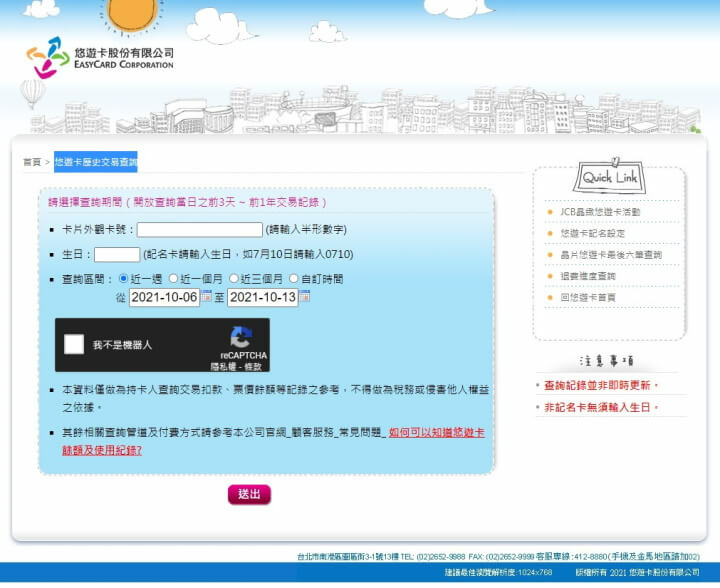Click the 悠遊卡歷史交易查詢 breadcrumb
The height and width of the screenshot is (588, 720).
coord(96,162)
